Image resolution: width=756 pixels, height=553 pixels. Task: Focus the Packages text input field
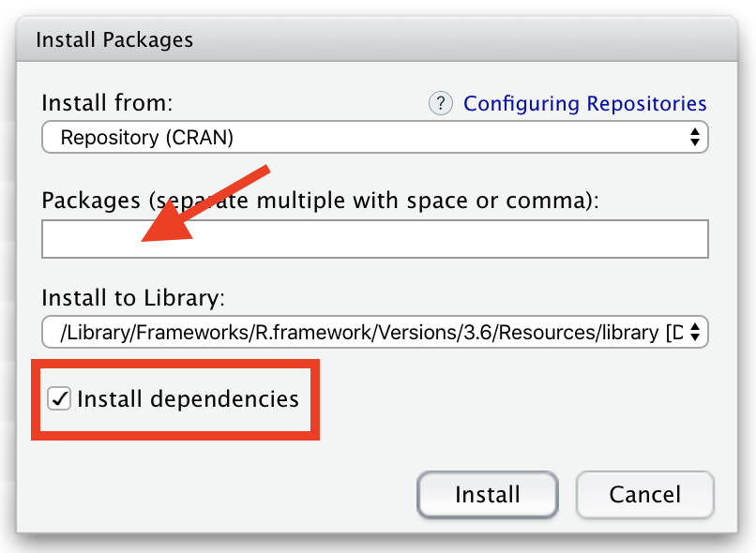coord(374,239)
